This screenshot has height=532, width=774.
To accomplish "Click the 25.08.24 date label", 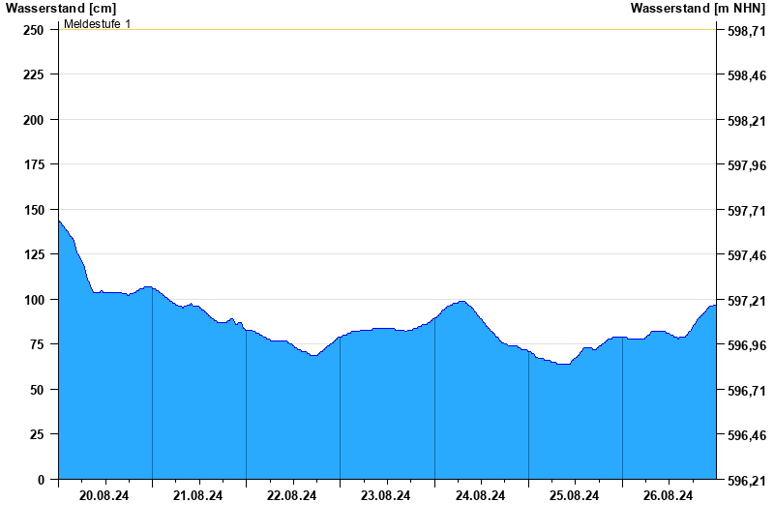I will pos(575,496).
